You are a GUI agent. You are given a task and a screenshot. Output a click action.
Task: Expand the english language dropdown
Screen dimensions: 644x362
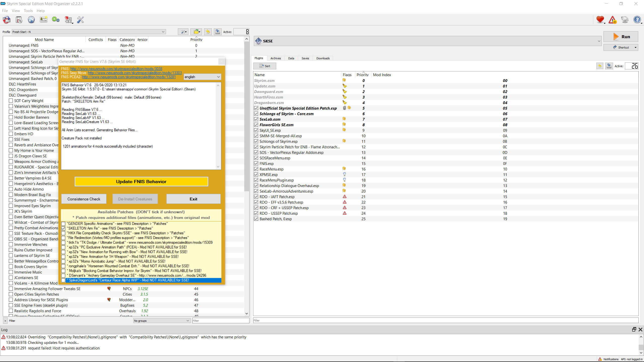pos(202,77)
